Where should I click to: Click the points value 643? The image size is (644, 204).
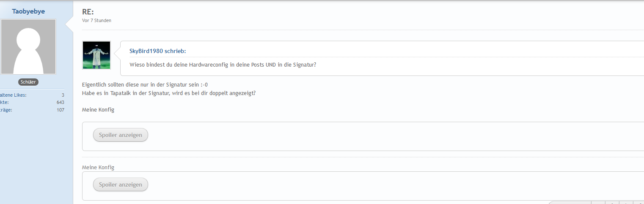pos(61,102)
